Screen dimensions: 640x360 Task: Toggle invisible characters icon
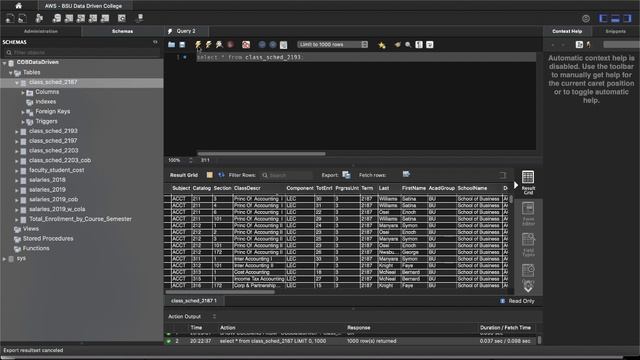(419, 44)
